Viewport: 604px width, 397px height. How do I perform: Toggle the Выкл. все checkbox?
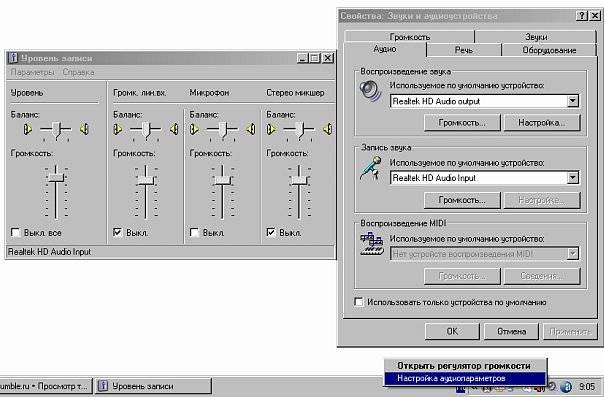click(15, 233)
